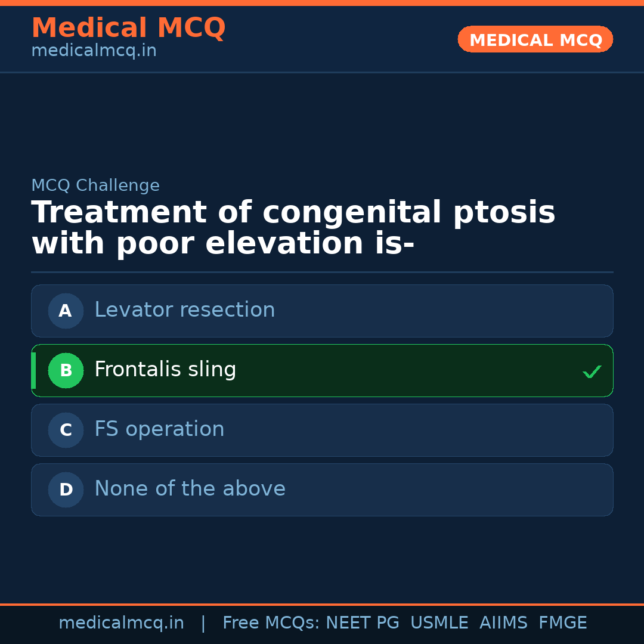
Task: Click the orange divider line above the footer
Action: pos(322,605)
